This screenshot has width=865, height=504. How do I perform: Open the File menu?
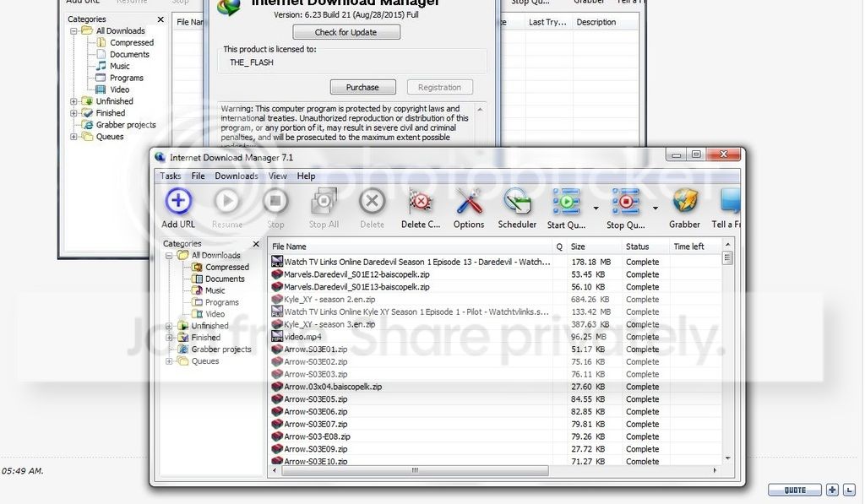(x=198, y=176)
